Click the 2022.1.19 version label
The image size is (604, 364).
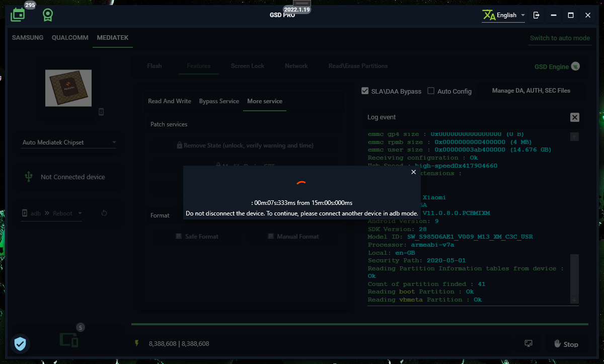click(297, 10)
